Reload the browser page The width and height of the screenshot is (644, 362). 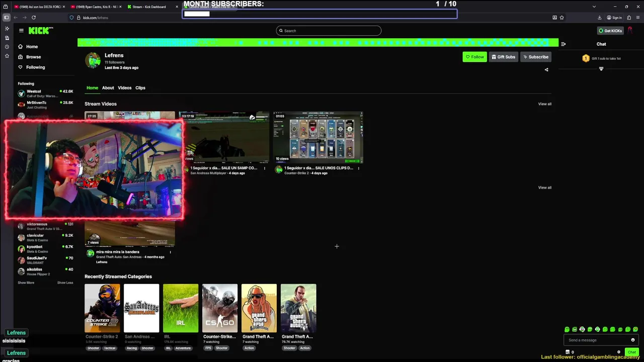(x=34, y=18)
